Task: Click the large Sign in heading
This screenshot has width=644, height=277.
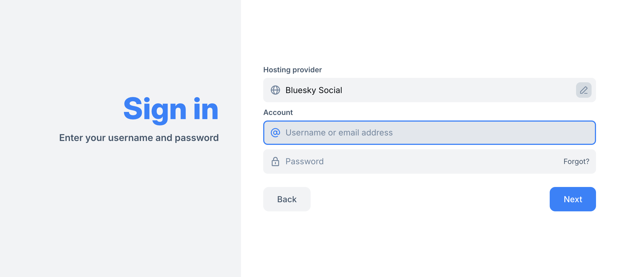Action: tap(171, 109)
